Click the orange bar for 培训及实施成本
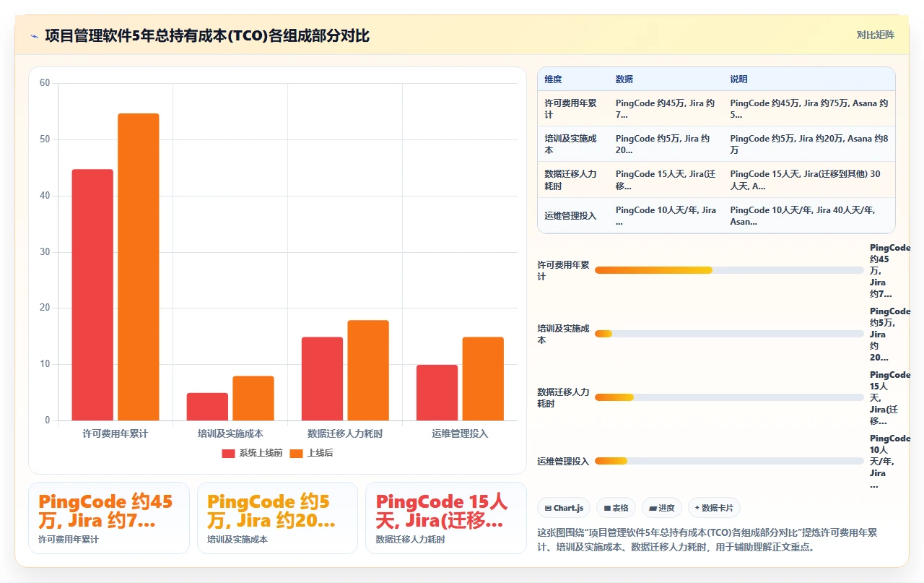 253,398
